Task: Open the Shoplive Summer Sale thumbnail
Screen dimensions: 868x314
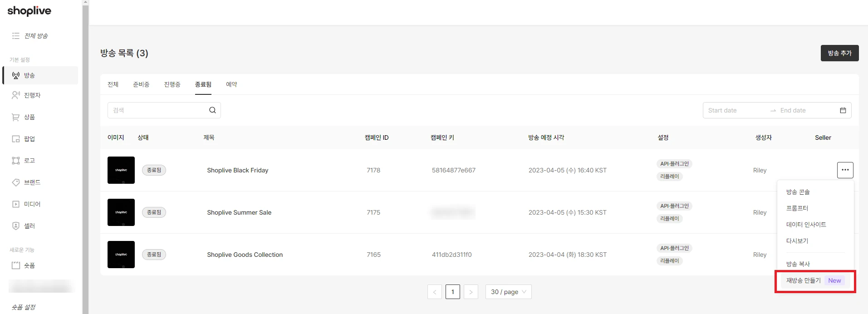Action: click(121, 212)
